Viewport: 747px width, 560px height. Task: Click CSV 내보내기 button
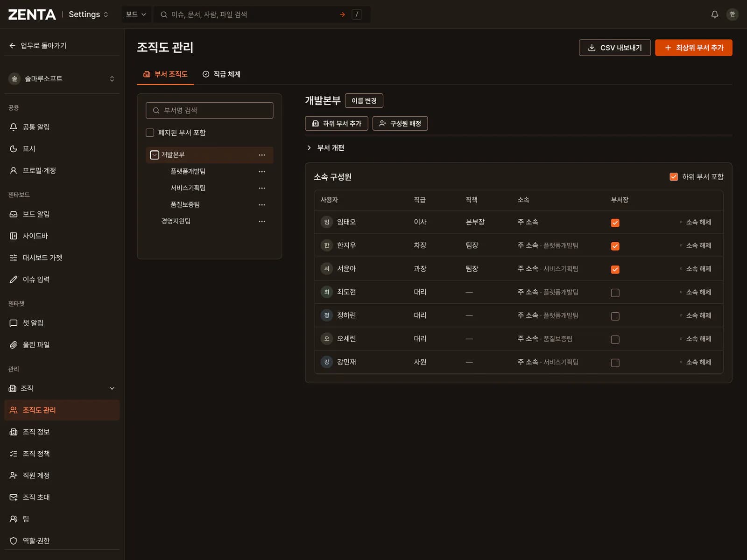tap(615, 48)
